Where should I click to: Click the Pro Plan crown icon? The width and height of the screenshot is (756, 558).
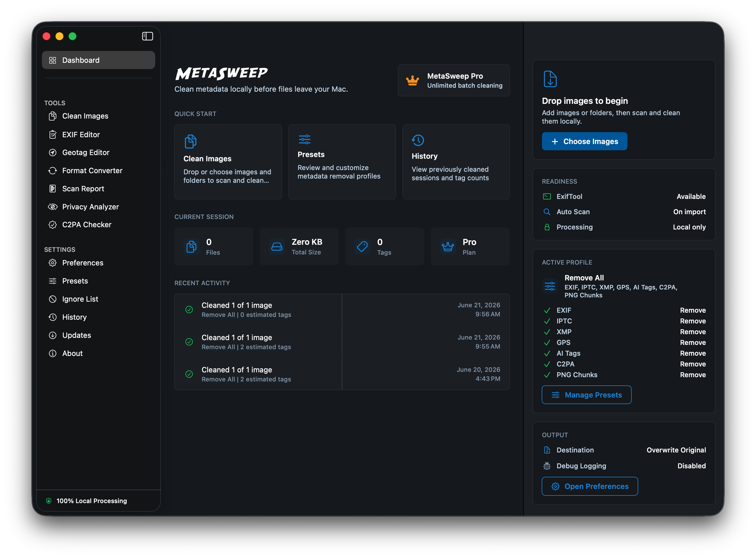pos(448,246)
